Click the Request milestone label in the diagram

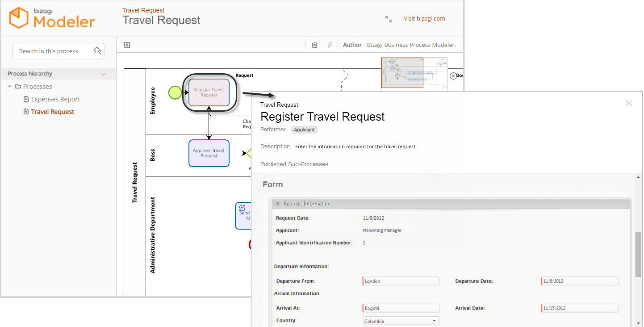pos(244,75)
